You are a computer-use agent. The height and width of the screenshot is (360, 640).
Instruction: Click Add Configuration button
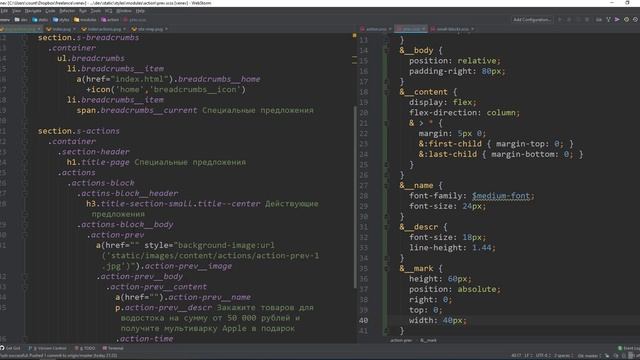point(532,20)
